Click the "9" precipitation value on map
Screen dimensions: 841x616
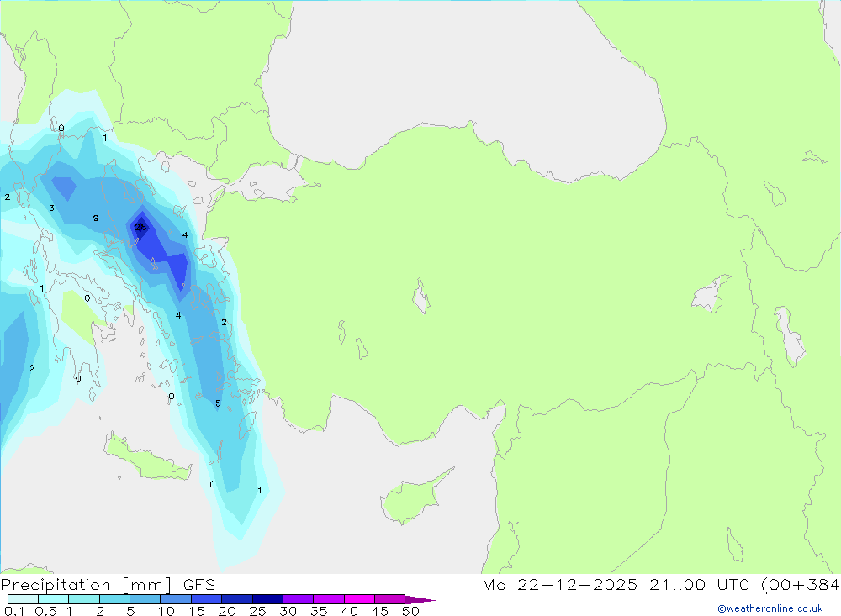tap(96, 218)
